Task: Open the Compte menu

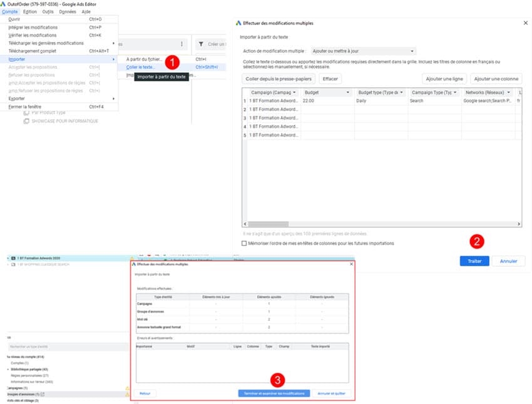Action: 9,11
